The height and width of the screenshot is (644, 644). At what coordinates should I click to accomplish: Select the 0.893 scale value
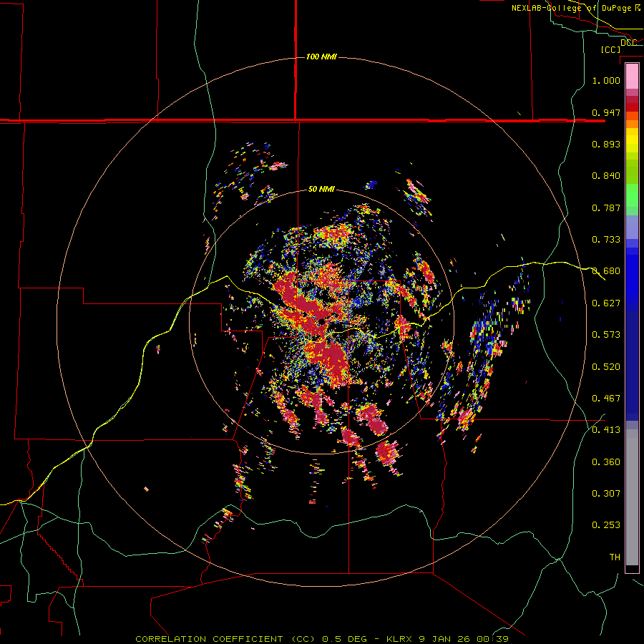(606, 144)
